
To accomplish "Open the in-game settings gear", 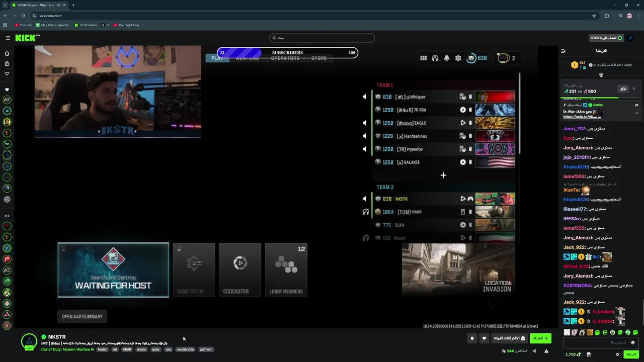I will [x=458, y=58].
